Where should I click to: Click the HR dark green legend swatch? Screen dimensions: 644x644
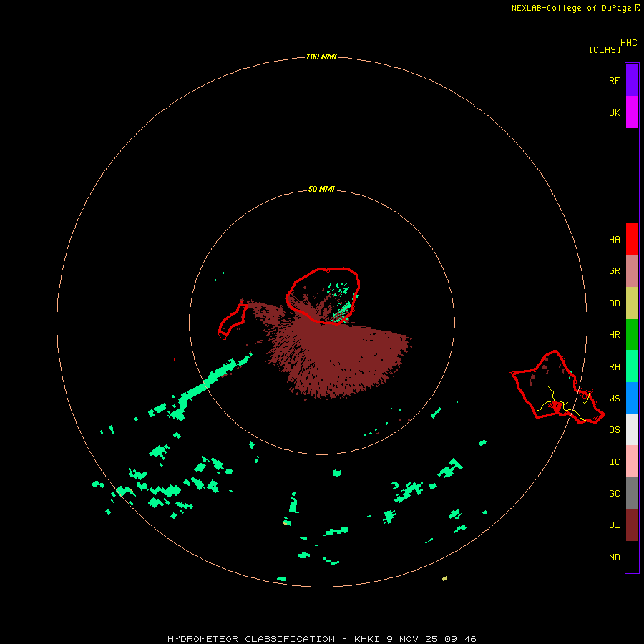632,335
